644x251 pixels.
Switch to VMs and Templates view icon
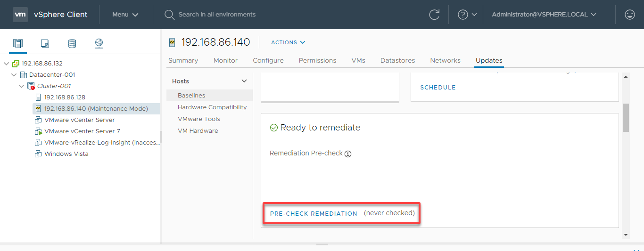(45, 44)
